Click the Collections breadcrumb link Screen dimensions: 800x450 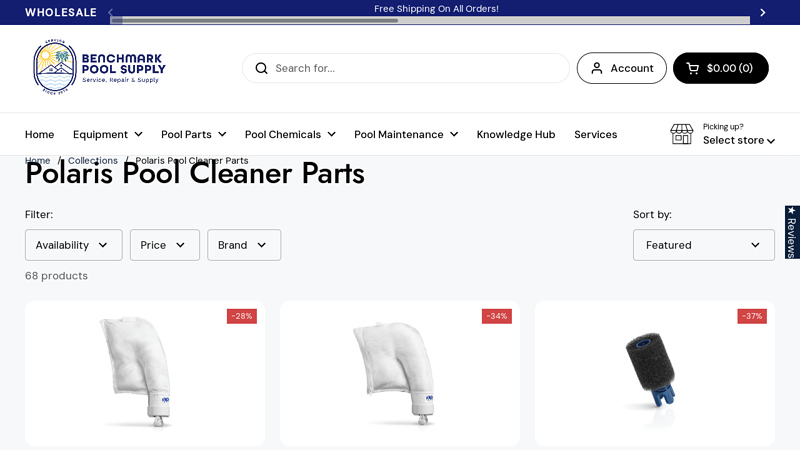tap(93, 160)
